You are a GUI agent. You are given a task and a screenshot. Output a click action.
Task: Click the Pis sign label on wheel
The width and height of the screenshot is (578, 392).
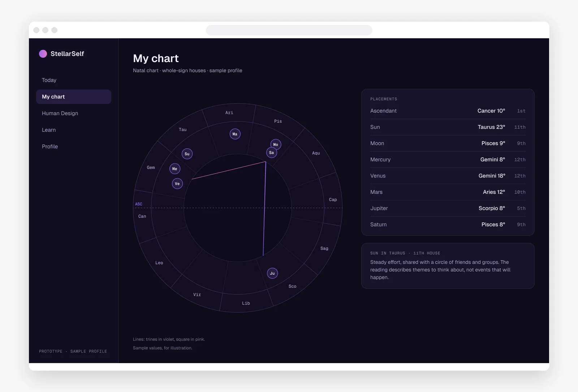point(278,121)
